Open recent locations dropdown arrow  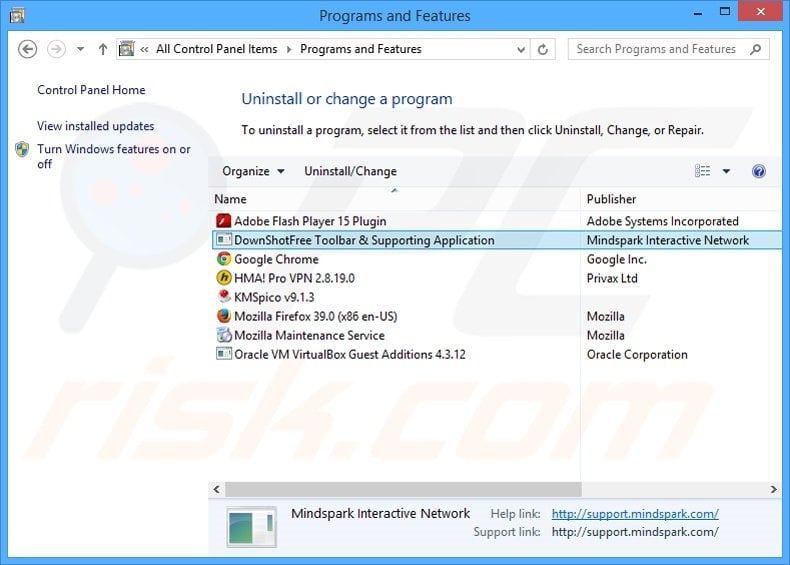click(x=80, y=49)
